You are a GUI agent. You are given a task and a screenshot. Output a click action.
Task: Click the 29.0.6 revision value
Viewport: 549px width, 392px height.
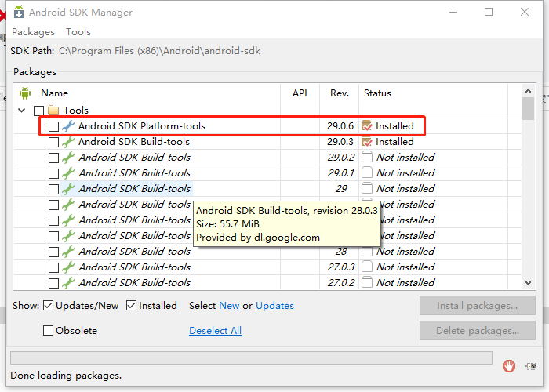click(x=340, y=126)
